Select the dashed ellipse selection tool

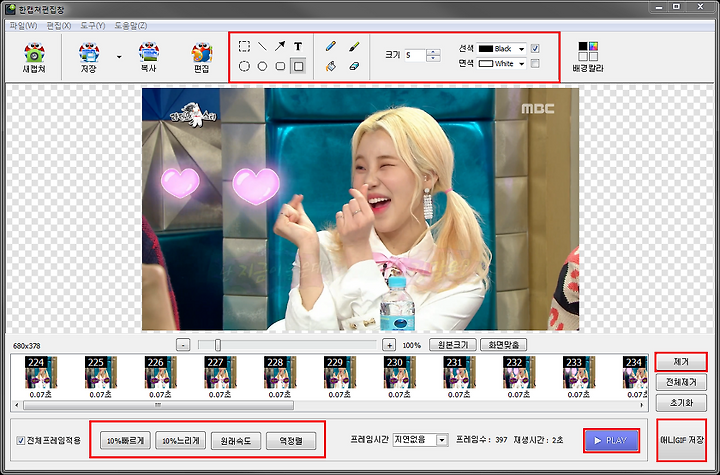244,66
